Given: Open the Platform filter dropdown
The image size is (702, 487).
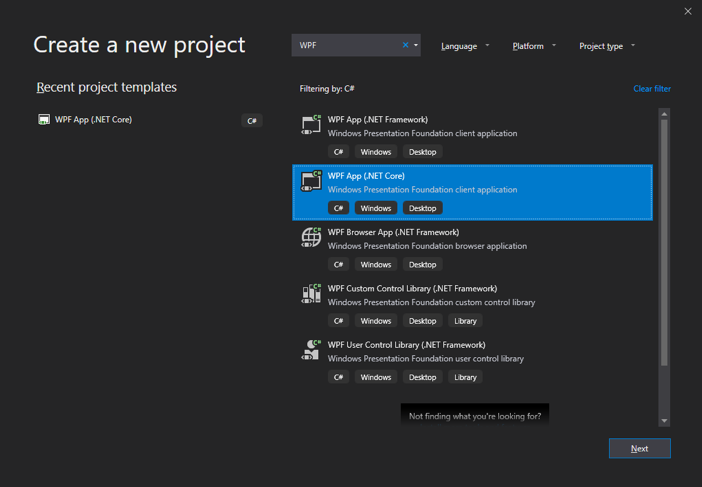Looking at the screenshot, I should click(x=534, y=46).
